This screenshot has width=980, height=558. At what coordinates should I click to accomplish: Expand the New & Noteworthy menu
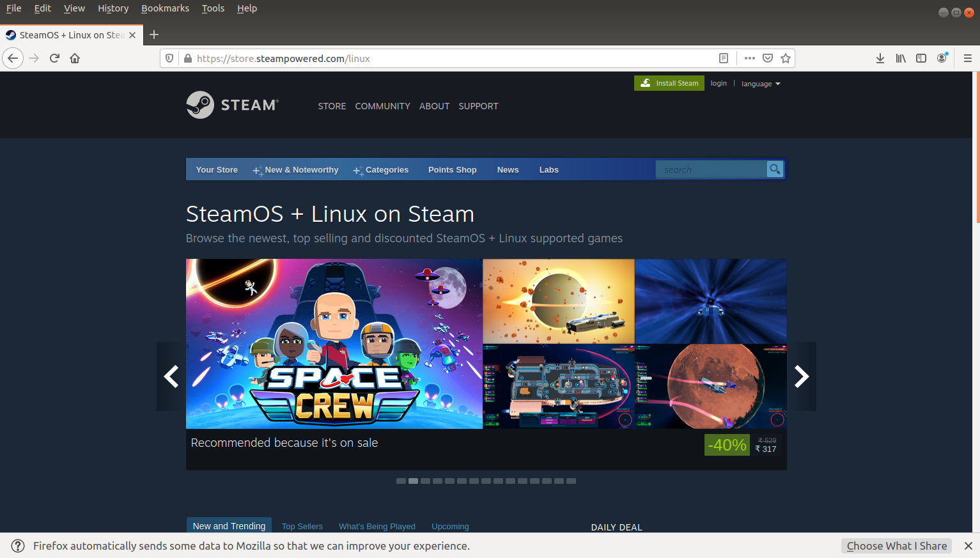[x=302, y=170]
